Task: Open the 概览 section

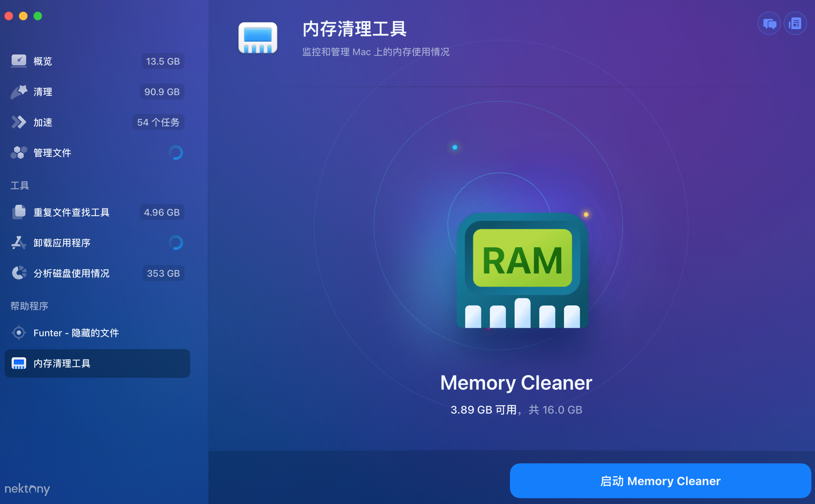Action: [97, 61]
